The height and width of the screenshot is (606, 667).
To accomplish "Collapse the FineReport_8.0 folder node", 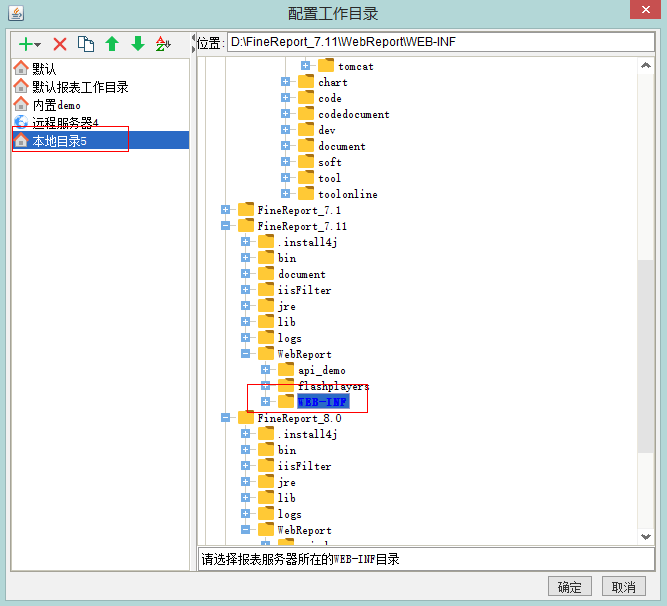I will 225,418.
